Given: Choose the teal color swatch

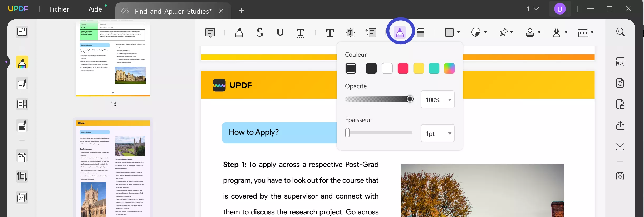Looking at the screenshot, I should pyautogui.click(x=434, y=69).
